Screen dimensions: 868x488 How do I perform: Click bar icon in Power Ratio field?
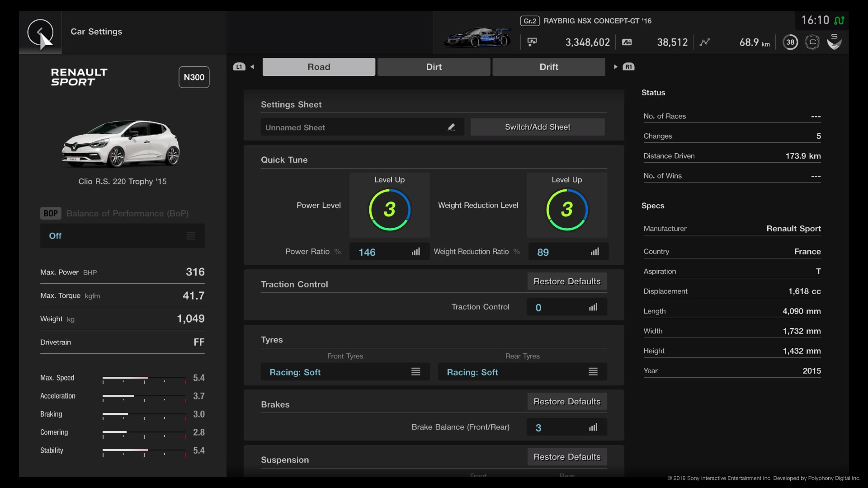[x=416, y=252]
